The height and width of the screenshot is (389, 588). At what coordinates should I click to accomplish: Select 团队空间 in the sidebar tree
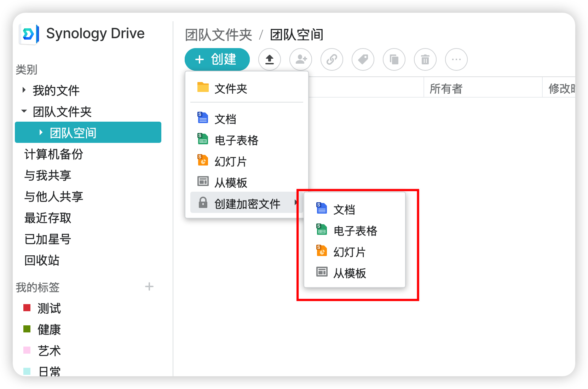88,133
